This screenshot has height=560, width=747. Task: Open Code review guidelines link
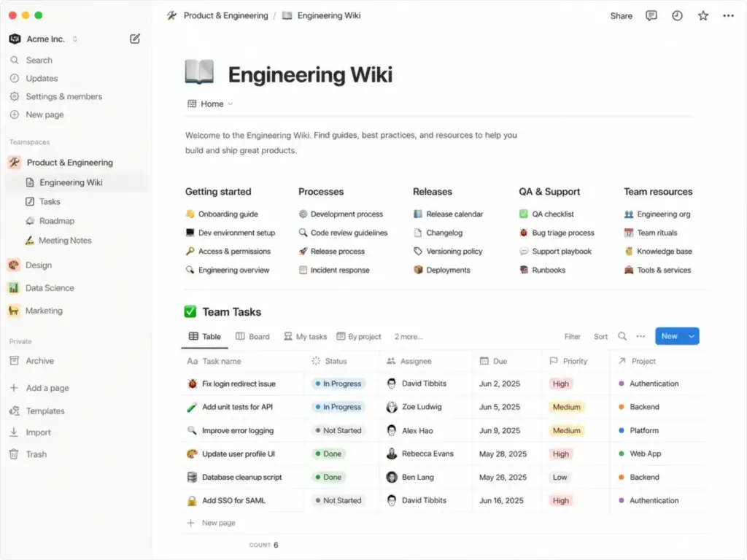(343, 233)
